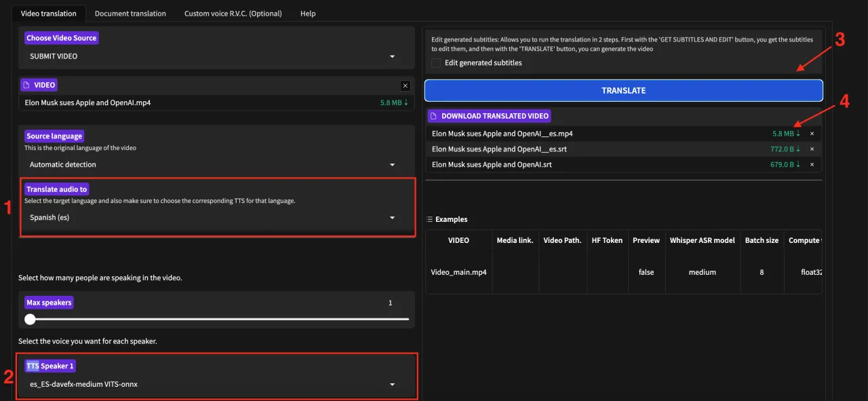Click the Max speakers slider handle

tap(30, 319)
